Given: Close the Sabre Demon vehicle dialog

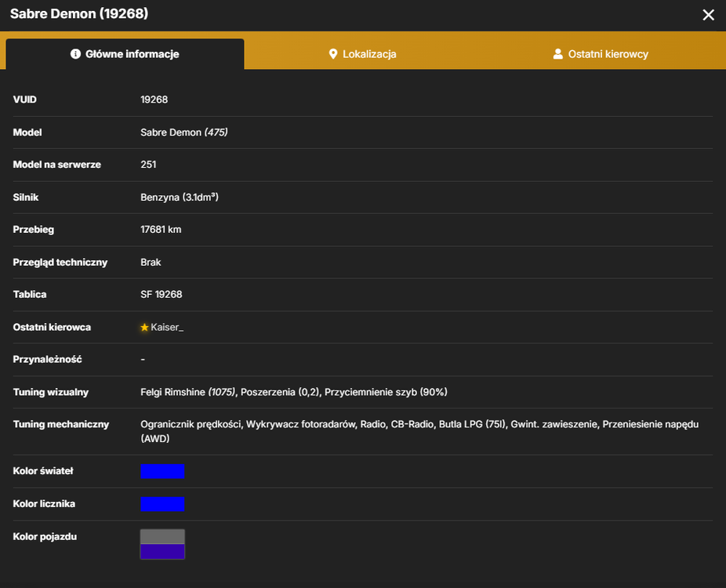Looking at the screenshot, I should pos(708,15).
